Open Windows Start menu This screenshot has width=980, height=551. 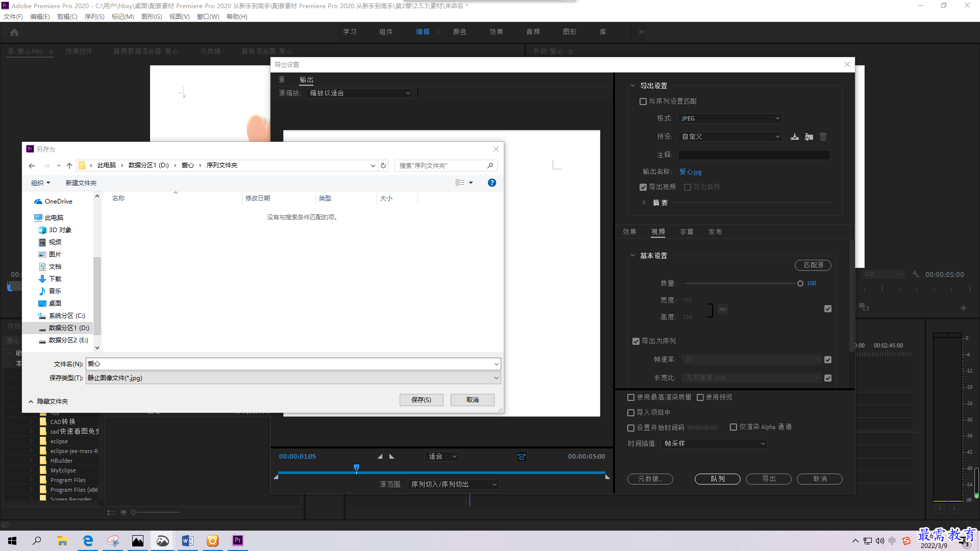click(x=12, y=541)
